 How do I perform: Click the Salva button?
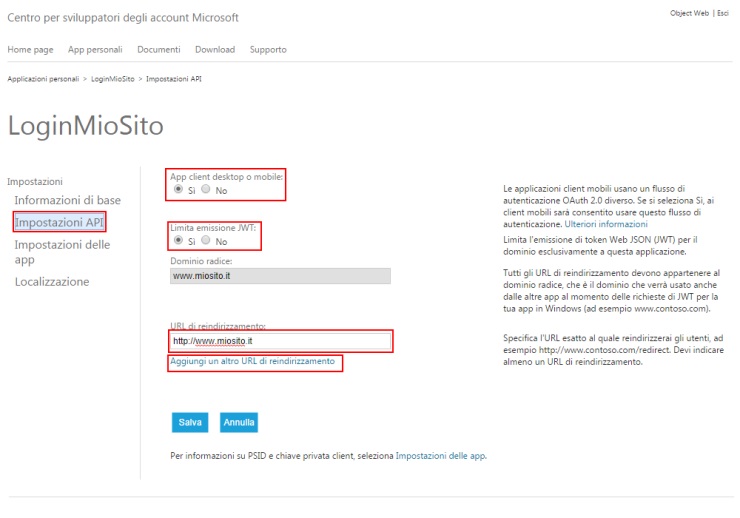pyautogui.click(x=190, y=422)
